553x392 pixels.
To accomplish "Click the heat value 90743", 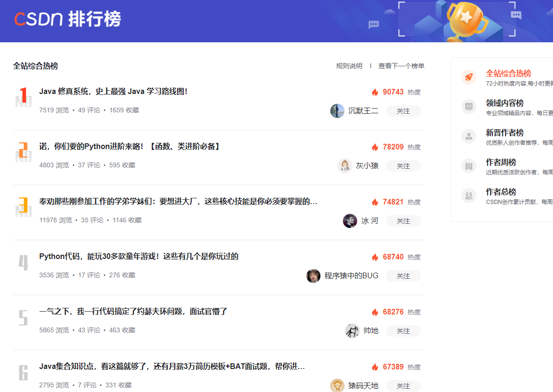I will 393,92.
